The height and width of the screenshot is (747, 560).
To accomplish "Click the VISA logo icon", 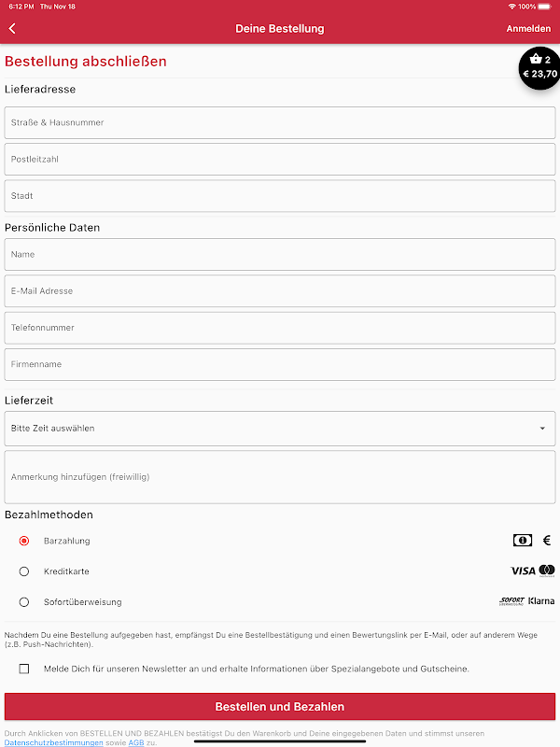I will [523, 571].
